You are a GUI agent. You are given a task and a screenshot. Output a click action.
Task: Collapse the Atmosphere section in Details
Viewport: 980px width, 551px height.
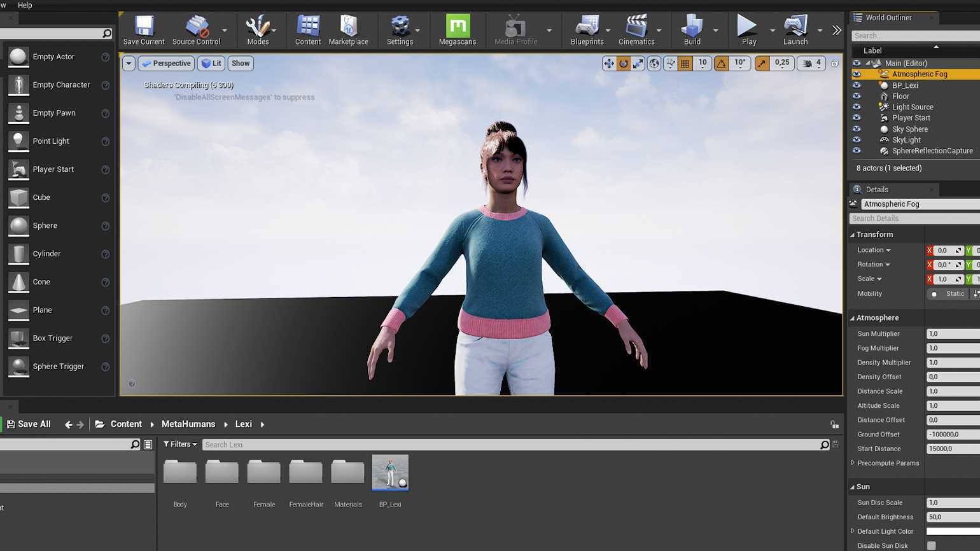[x=852, y=318]
